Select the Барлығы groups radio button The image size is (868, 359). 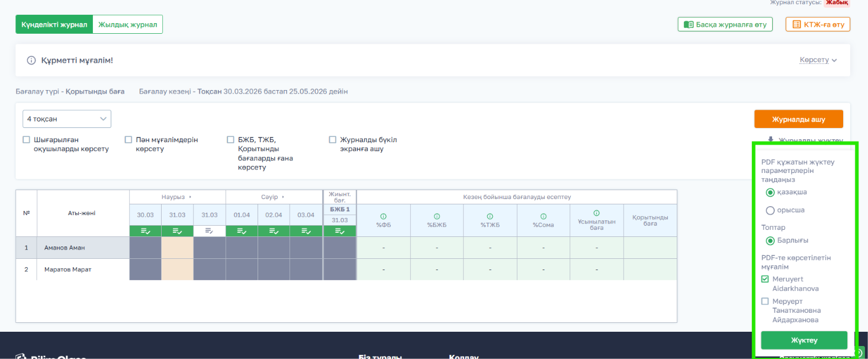(x=770, y=241)
